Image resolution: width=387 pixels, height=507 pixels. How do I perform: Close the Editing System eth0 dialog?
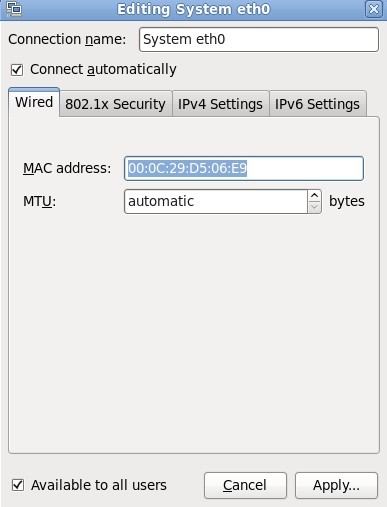374,9
